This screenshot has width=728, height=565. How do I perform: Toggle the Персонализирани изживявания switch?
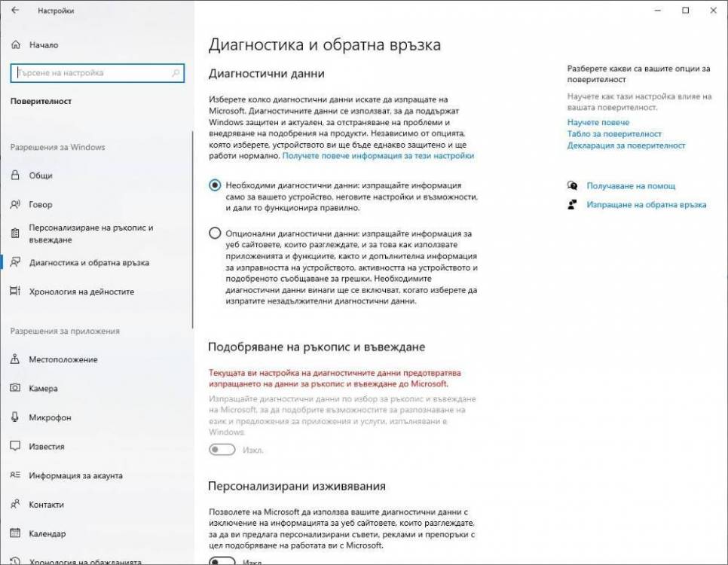(222, 560)
